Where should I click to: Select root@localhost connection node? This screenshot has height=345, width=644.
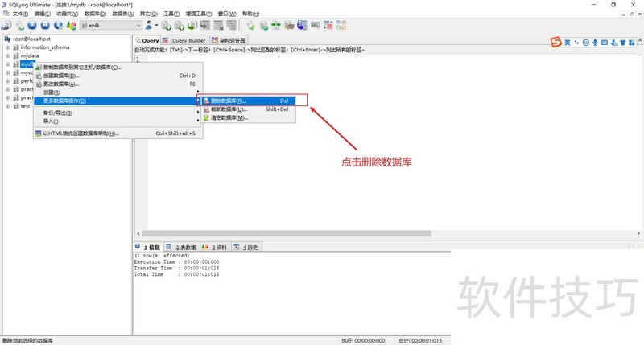31,39
